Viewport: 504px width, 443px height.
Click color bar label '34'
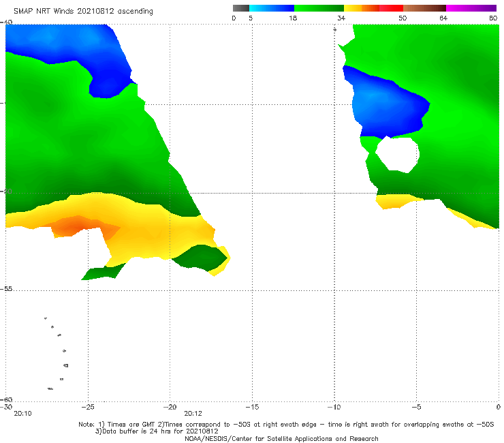pyautogui.click(x=341, y=18)
